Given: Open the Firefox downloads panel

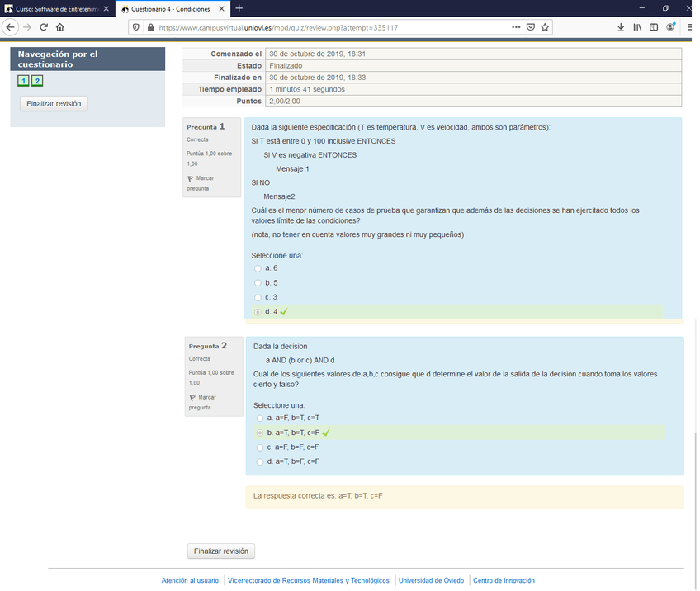Looking at the screenshot, I should [x=621, y=26].
